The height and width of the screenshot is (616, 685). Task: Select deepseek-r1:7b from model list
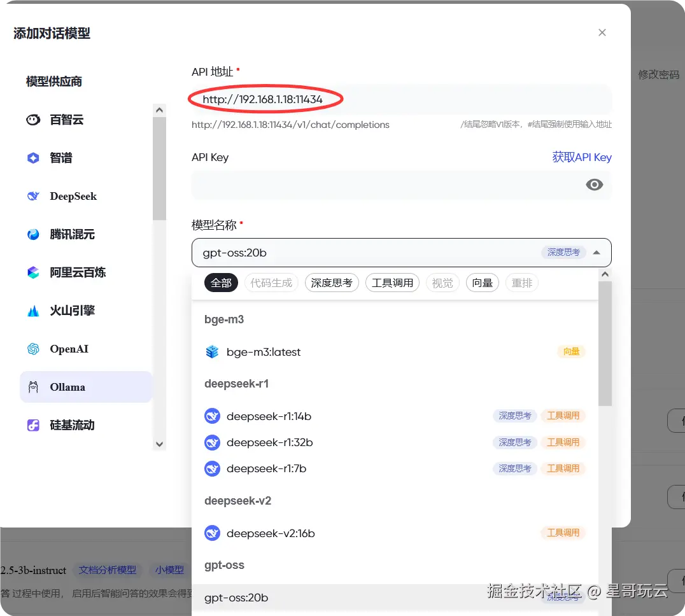395,469
